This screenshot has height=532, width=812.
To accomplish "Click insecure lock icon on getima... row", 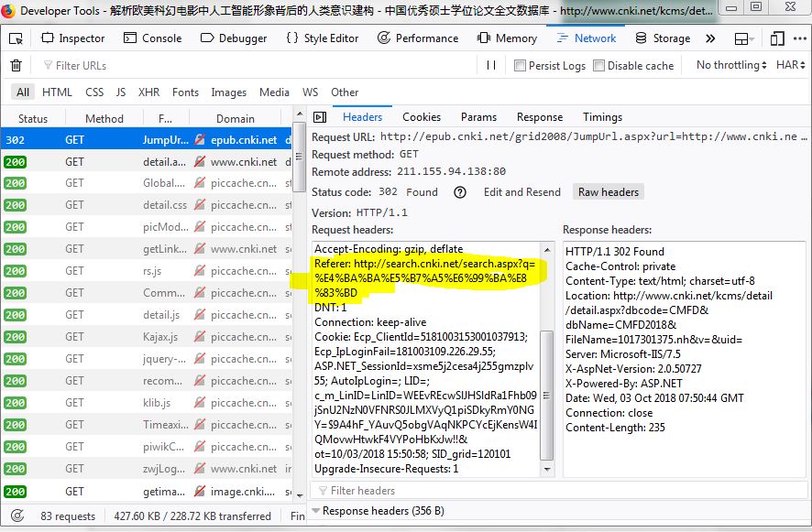I will click(200, 491).
